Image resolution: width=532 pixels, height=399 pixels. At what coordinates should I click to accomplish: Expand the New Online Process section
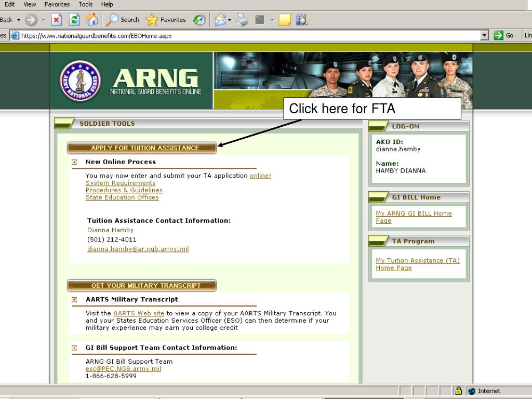point(74,162)
